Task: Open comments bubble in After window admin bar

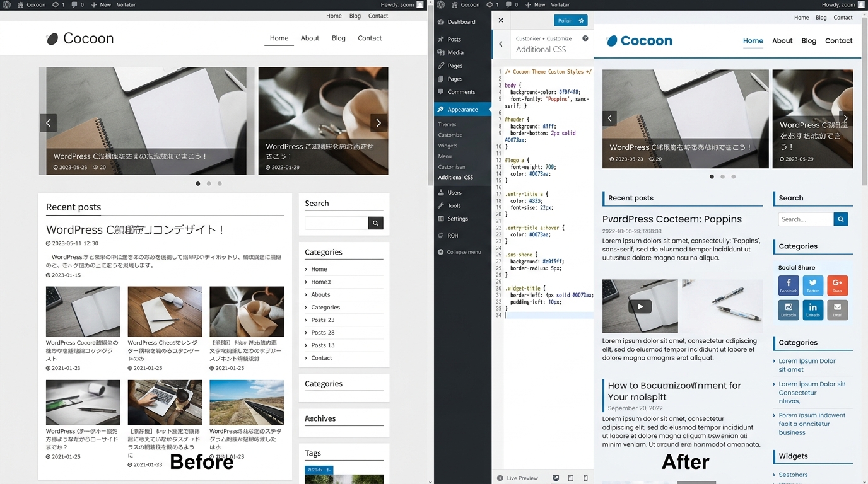Action: [x=508, y=4]
